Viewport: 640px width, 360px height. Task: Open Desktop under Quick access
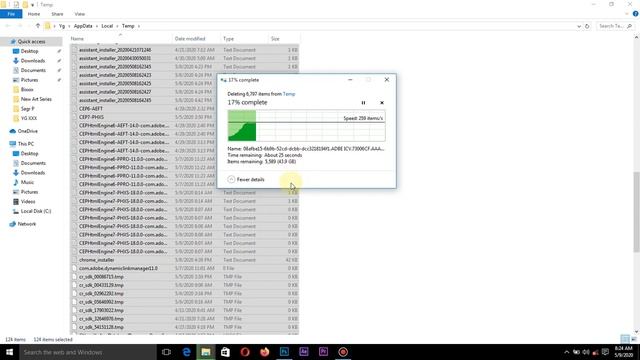click(29, 51)
